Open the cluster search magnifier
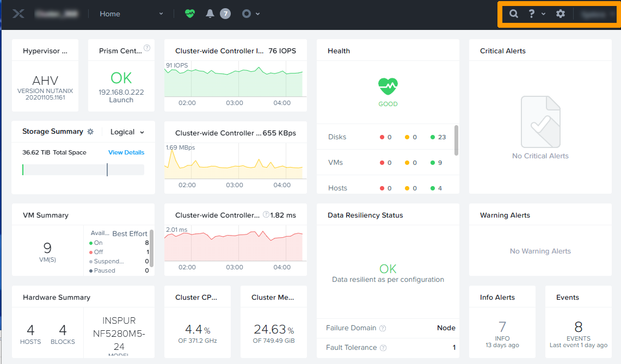Screen dimensions: 621x364 point(513,14)
